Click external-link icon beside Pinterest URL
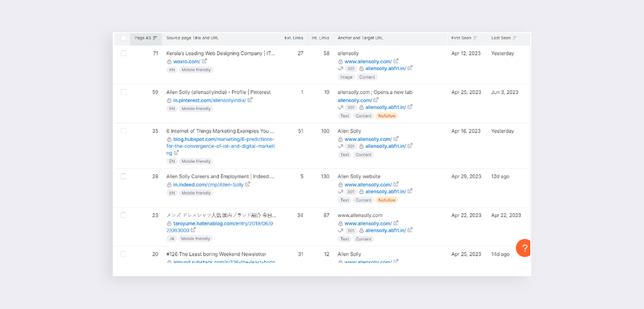Screen dimensions: 644x309 (250, 100)
